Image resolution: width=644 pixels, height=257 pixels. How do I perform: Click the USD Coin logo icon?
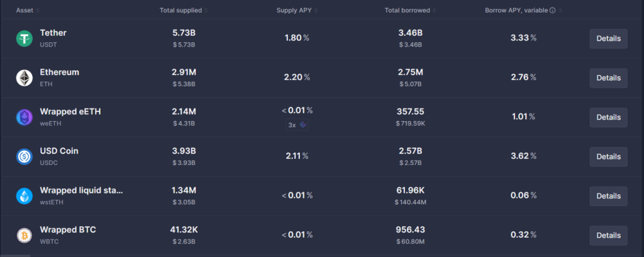(x=25, y=156)
